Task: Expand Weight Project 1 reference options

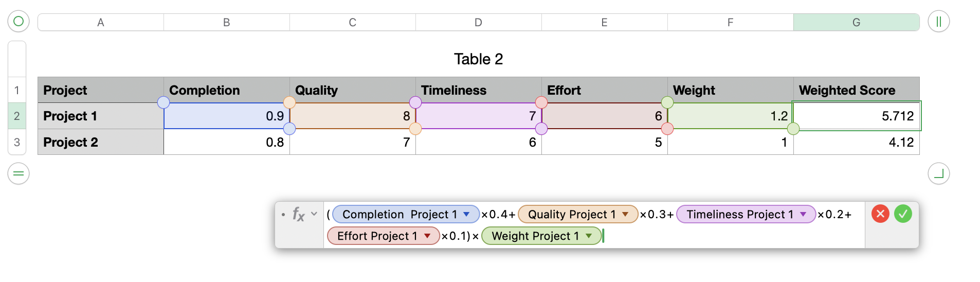Action: 589,236
